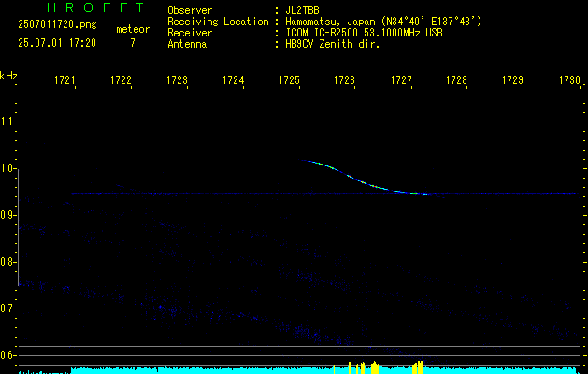588x374 pixels.
Task: Click the 'Receiving Location' field label
Action: [x=218, y=22]
